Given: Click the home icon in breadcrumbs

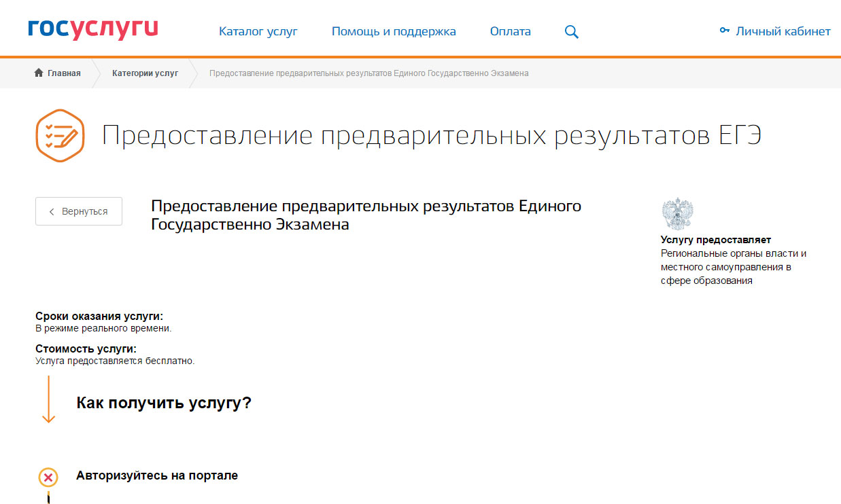Looking at the screenshot, I should [x=39, y=73].
